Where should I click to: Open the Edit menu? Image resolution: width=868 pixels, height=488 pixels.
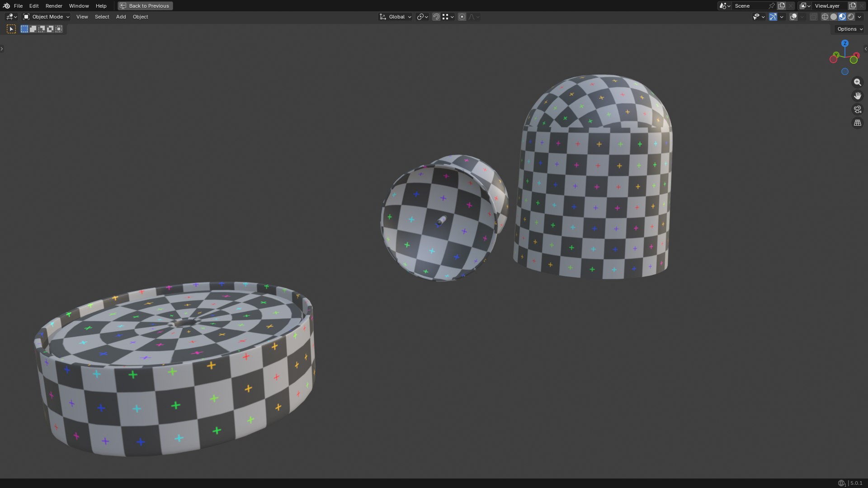coord(34,6)
